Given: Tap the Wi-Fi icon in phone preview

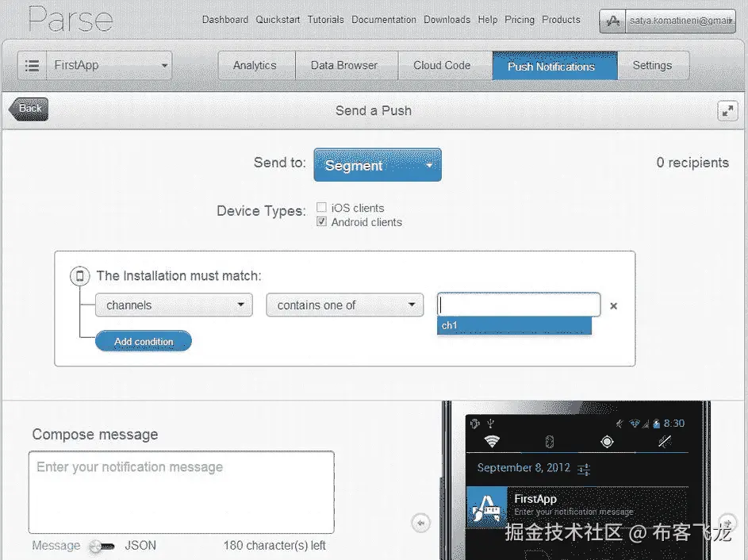Looking at the screenshot, I should pyautogui.click(x=492, y=441).
